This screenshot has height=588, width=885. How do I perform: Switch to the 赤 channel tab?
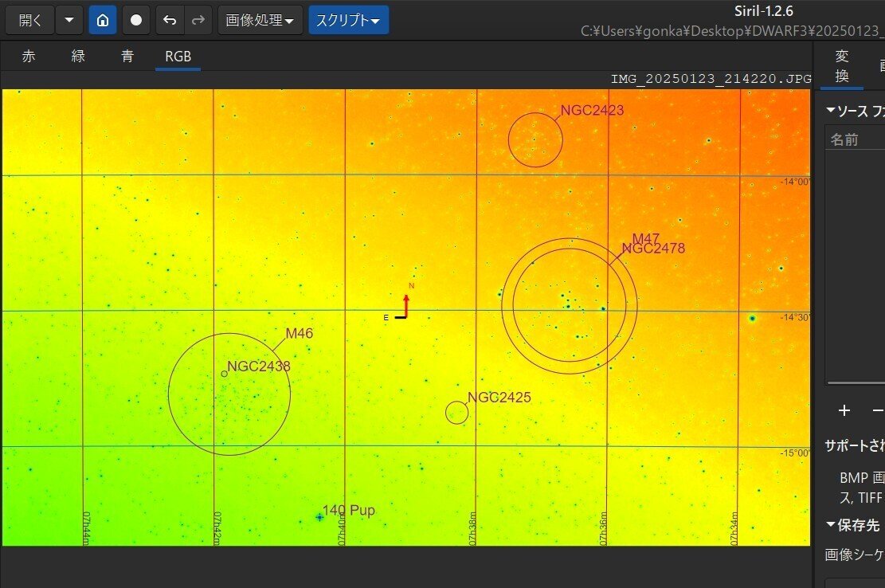click(28, 57)
